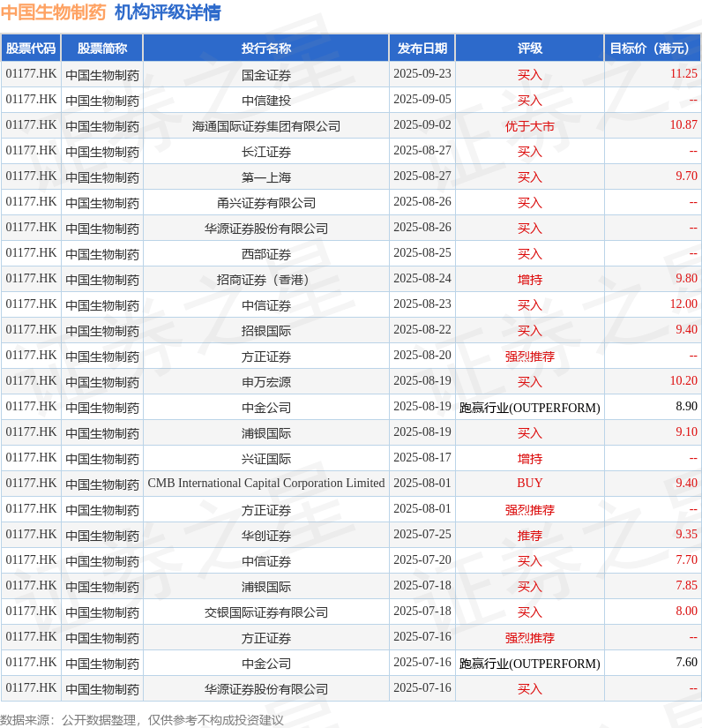Select the 国金证券 row investment bank name
702x728 pixels.
click(x=265, y=75)
